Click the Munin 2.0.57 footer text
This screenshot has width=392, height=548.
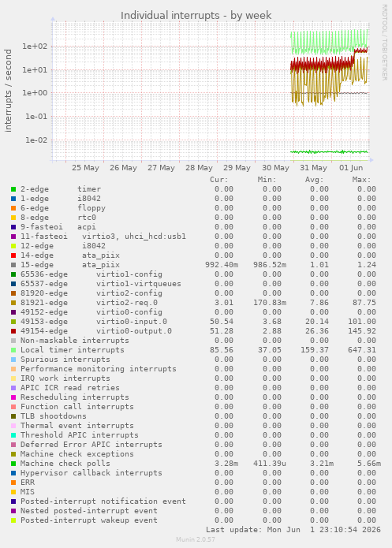tap(196, 539)
